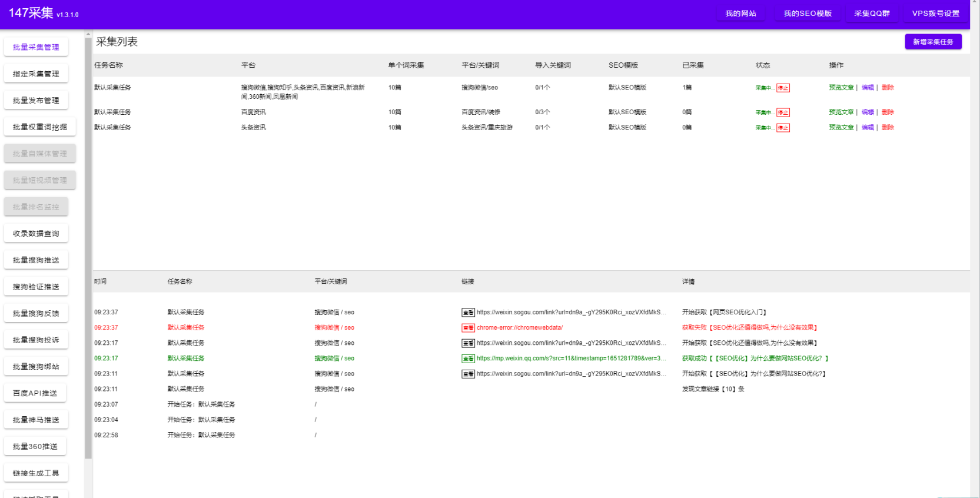Select 批量权重词挖掘 in the sidebar

40,127
